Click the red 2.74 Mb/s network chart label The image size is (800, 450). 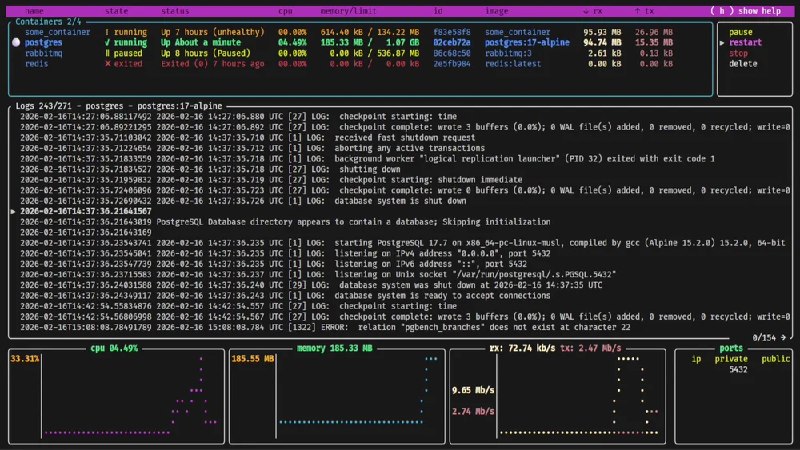point(473,412)
